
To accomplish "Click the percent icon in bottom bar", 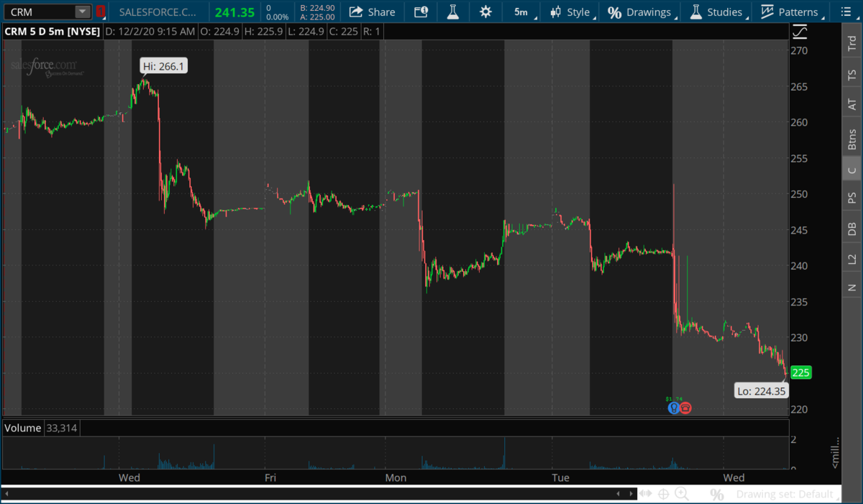I will pos(716,495).
